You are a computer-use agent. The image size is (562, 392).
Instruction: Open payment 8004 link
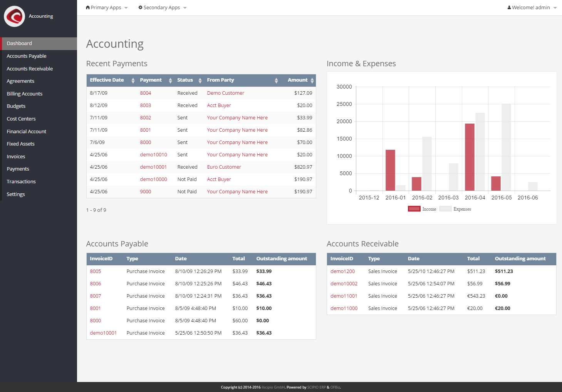point(145,93)
